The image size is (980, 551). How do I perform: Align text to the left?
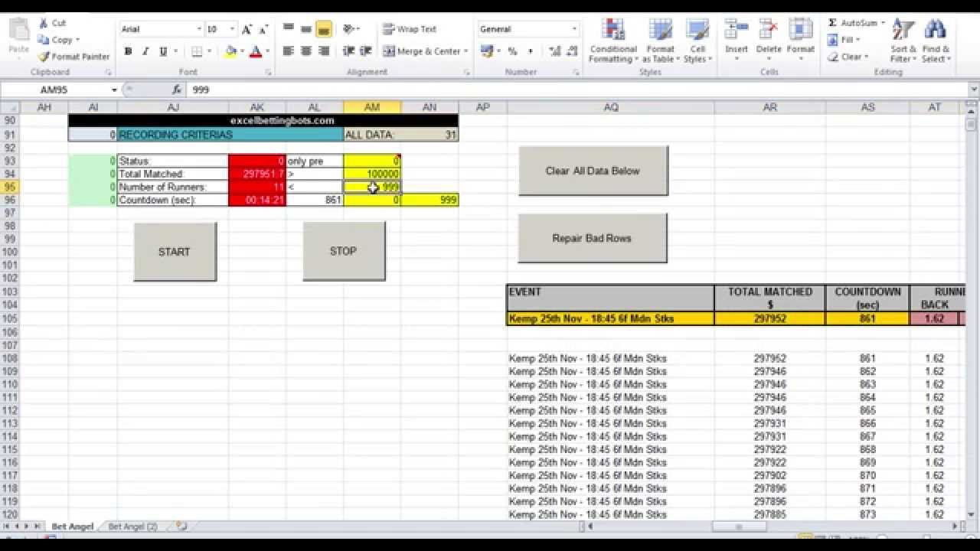click(289, 51)
